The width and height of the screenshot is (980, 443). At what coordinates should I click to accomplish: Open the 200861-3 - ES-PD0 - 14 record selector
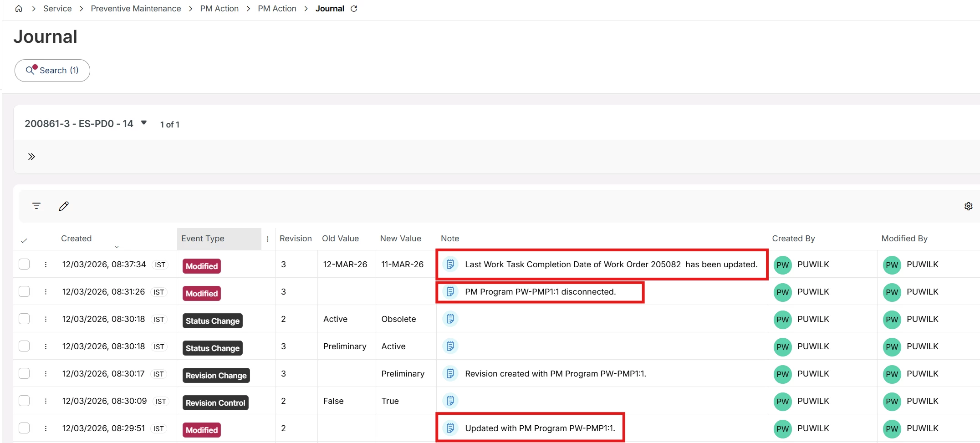click(x=86, y=123)
